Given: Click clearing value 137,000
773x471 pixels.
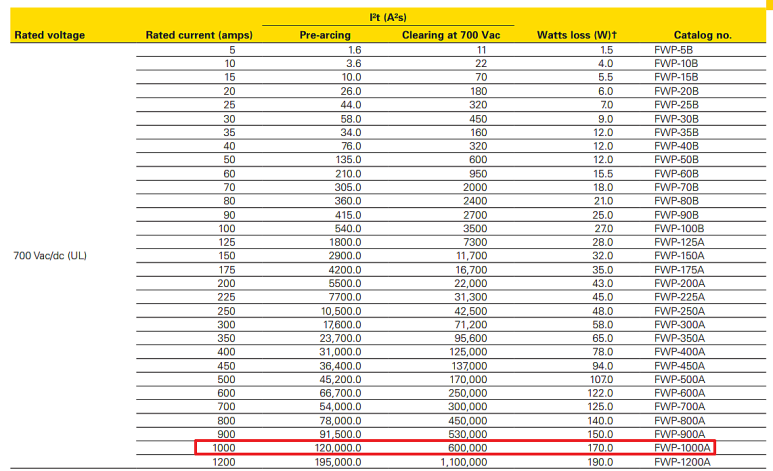Looking at the screenshot, I should (469, 366).
